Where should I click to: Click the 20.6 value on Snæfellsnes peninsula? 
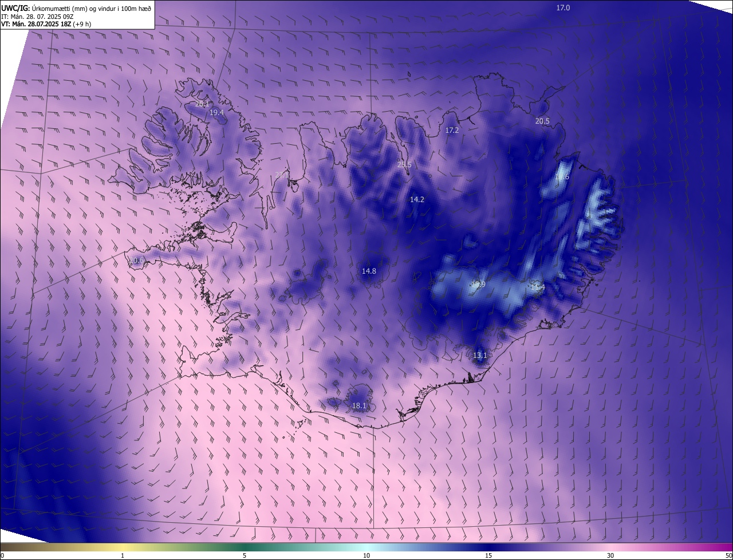136,261
